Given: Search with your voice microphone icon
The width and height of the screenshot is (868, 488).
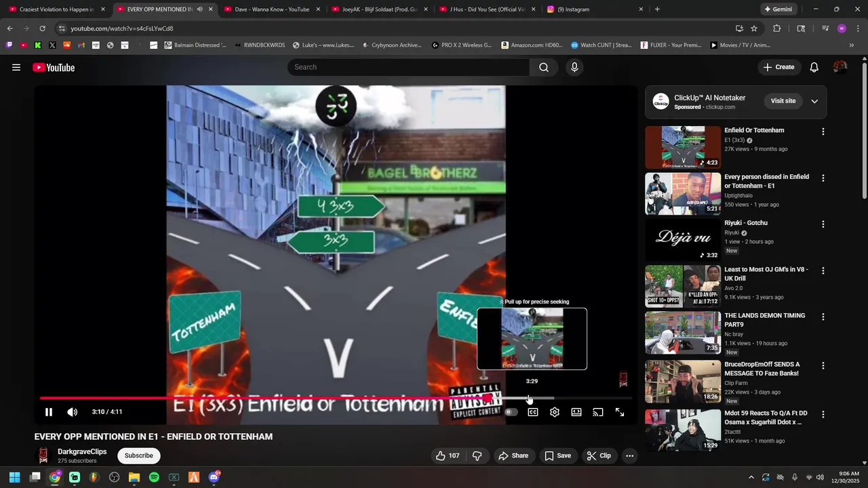Looking at the screenshot, I should click(x=574, y=67).
